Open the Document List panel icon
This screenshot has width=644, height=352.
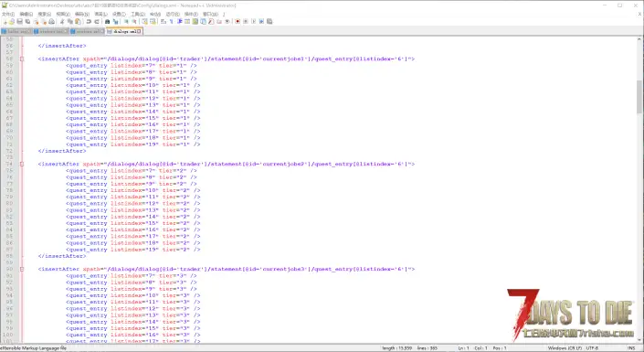[204, 21]
